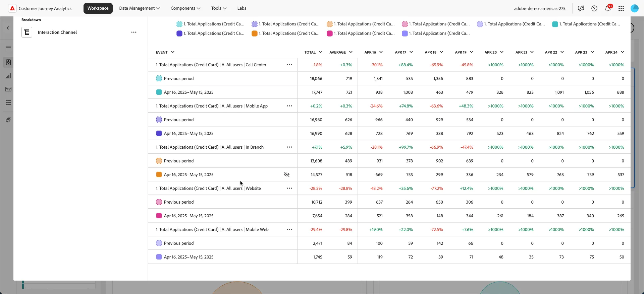The width and height of the screenshot is (644, 294).
Task: Open more options for the Mobile Web row
Action: [x=289, y=229]
